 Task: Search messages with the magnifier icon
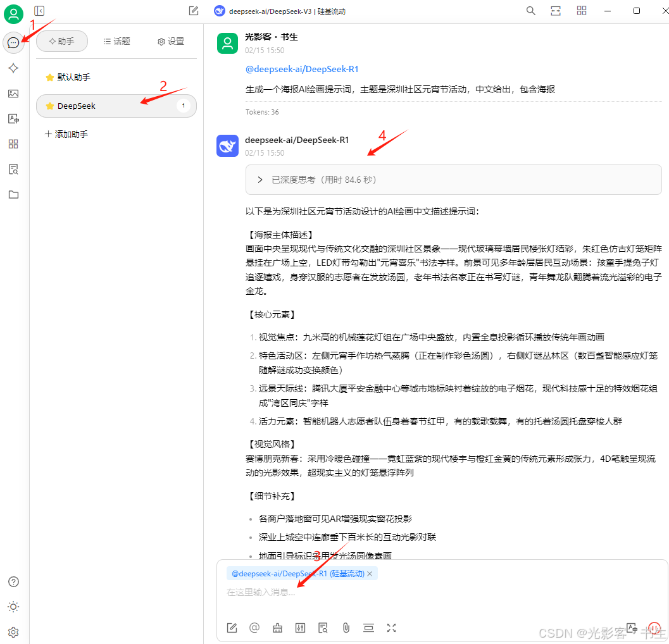[530, 11]
